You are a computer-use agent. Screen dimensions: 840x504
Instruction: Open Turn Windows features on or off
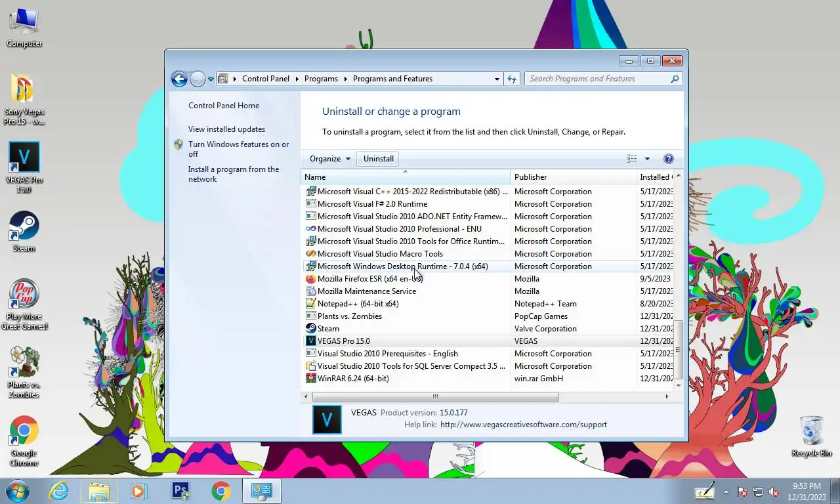click(x=239, y=149)
